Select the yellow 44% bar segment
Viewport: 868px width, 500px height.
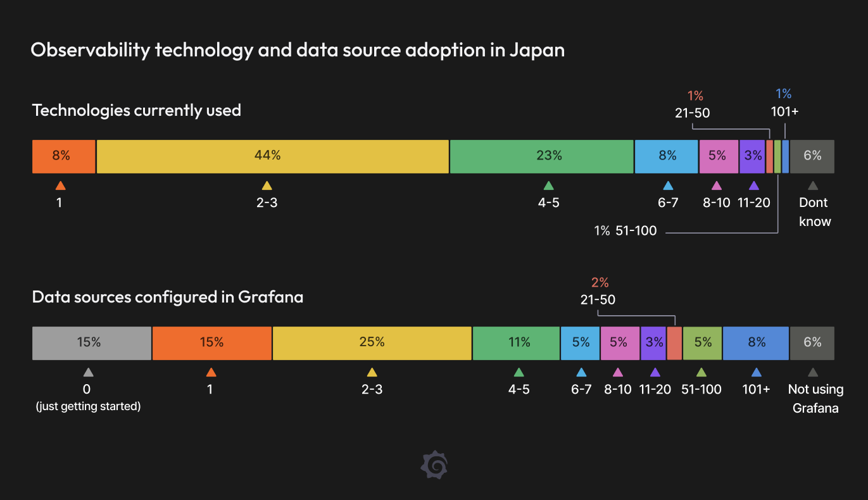click(x=272, y=156)
